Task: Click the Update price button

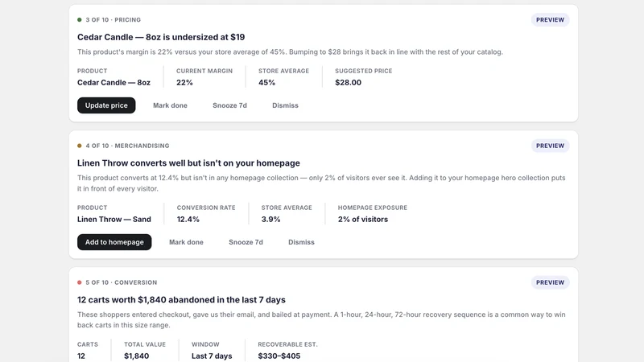Action: tap(106, 105)
